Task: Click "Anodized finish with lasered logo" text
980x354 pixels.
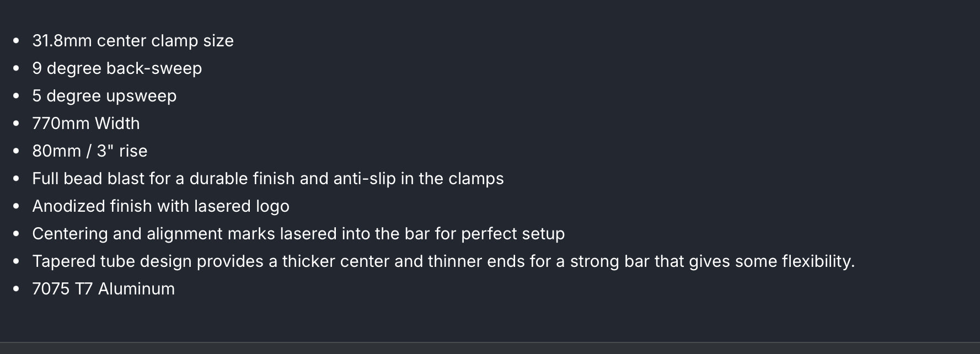Action: 160,206
